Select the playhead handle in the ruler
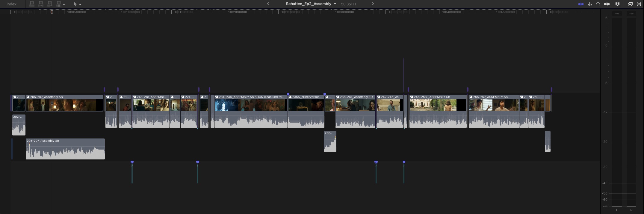The image size is (644, 214). click(52, 12)
